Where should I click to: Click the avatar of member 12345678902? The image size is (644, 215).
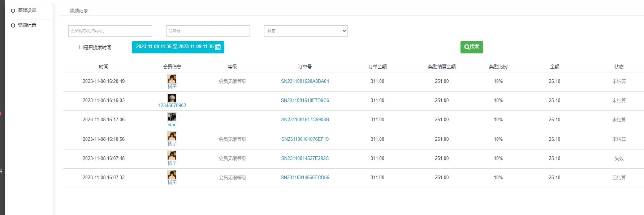[x=172, y=98]
